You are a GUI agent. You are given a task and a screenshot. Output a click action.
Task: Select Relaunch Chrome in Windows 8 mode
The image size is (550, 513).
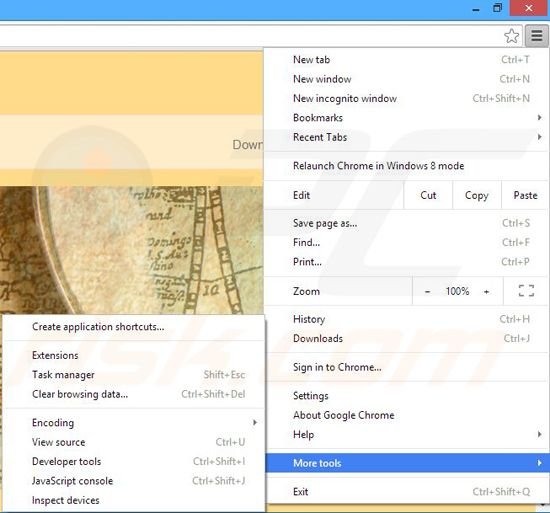point(406,166)
